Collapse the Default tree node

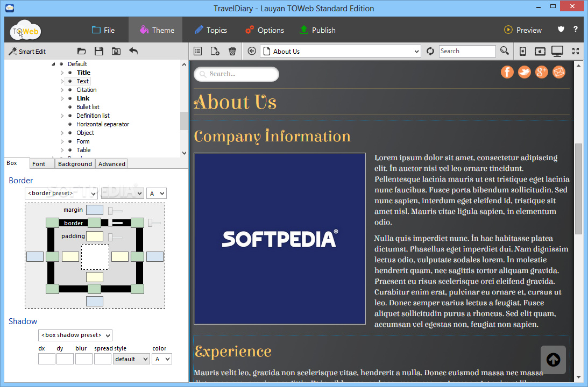coord(53,64)
